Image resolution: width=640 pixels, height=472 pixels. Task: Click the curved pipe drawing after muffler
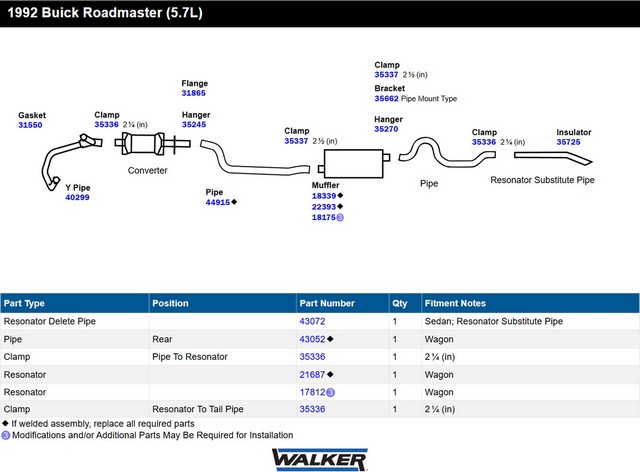tap(447, 152)
